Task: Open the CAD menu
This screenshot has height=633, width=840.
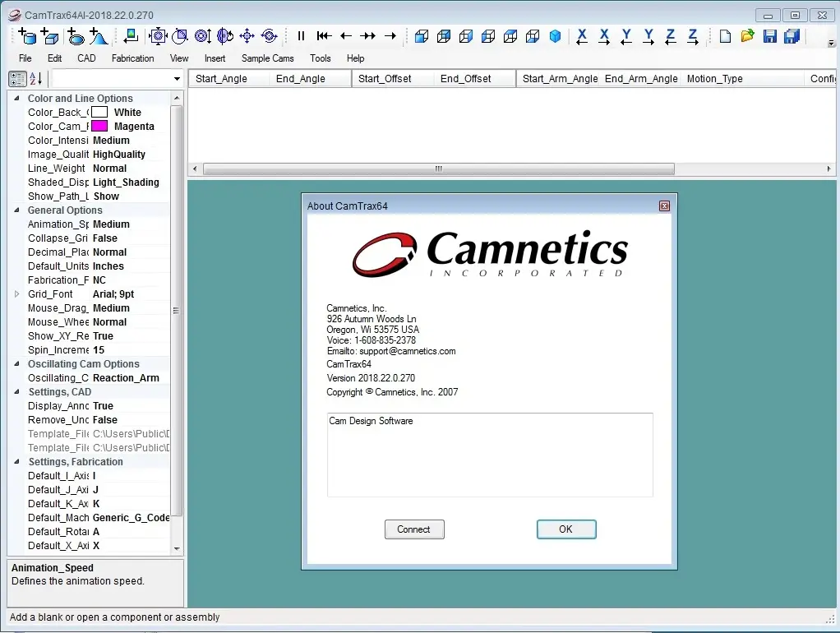Action: pyautogui.click(x=86, y=58)
